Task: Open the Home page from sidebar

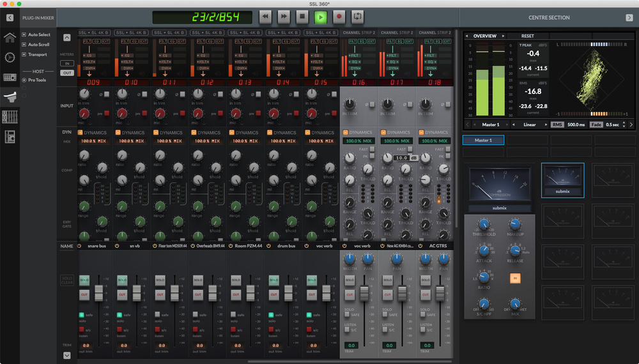Action: pos(10,38)
